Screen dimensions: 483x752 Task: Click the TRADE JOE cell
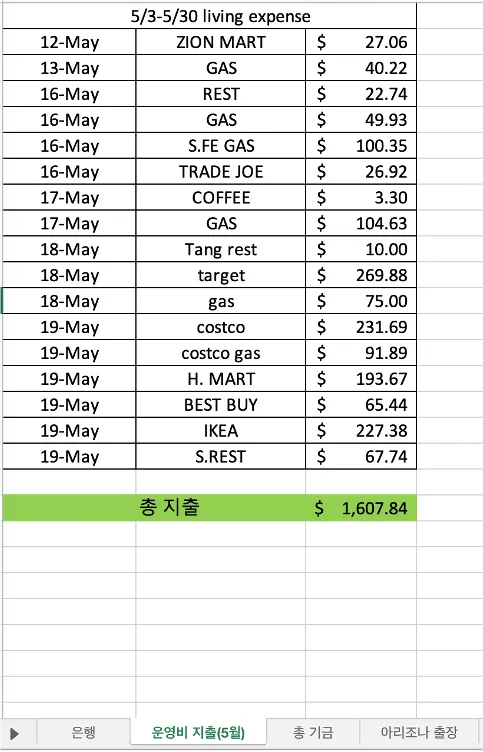pyautogui.click(x=221, y=172)
